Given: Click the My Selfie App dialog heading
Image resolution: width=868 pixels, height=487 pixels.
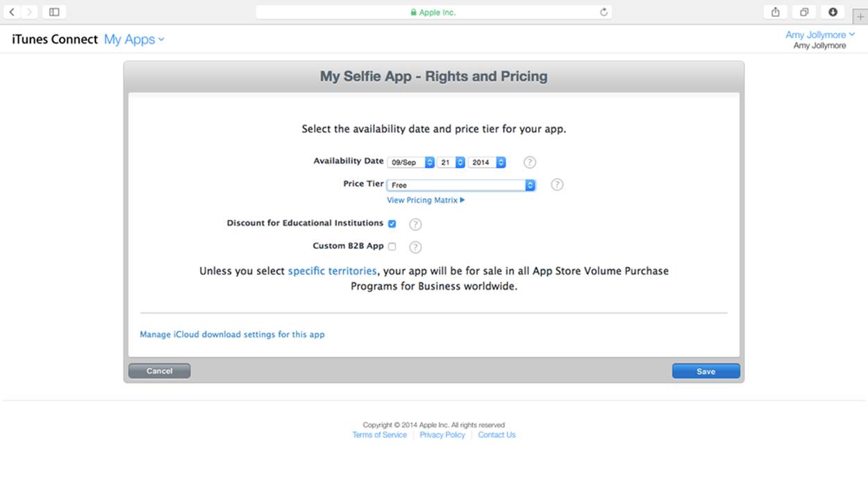Looking at the screenshot, I should tap(434, 76).
